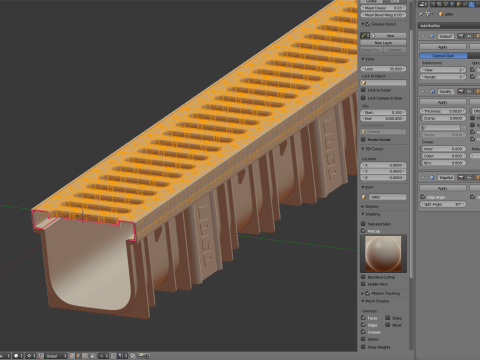Click the OpenGL render image icon
Screen dimensions: 480x360
(141, 356)
